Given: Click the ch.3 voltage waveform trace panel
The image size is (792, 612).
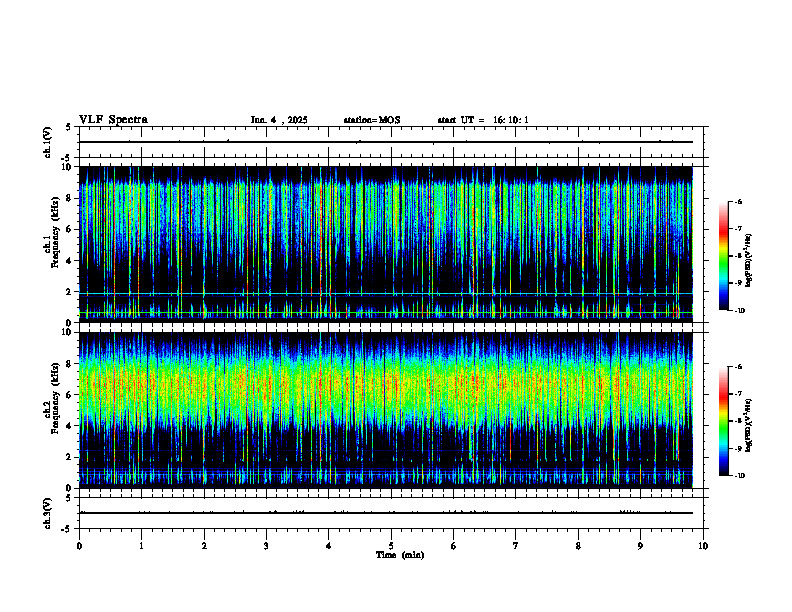Looking at the screenshot, I should tap(391, 513).
